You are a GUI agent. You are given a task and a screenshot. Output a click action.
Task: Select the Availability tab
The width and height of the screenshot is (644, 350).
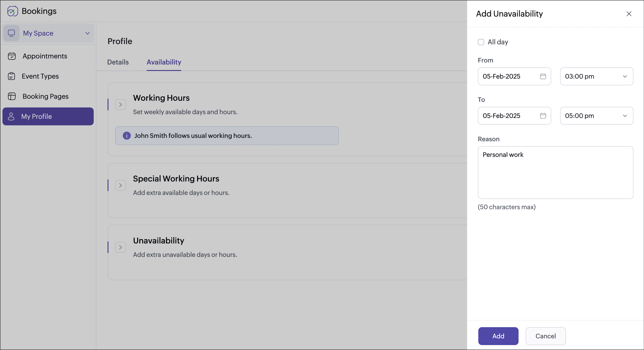[164, 62]
